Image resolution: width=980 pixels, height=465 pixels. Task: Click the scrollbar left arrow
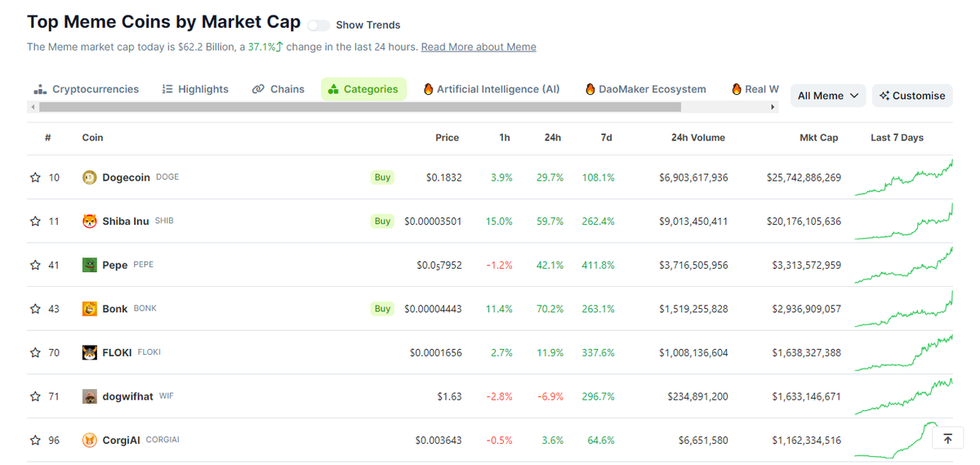pyautogui.click(x=33, y=107)
